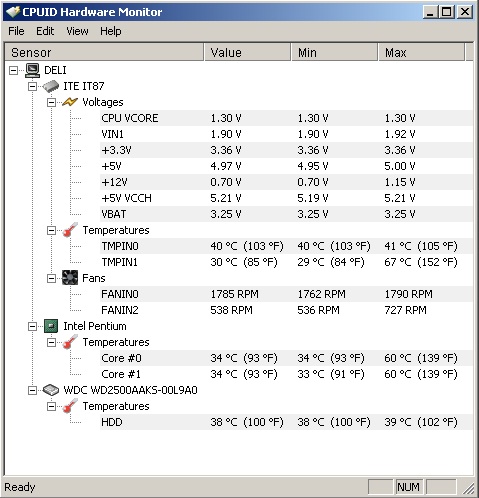Select the CPU VCORE row
Viewport: 479px width, 498px height.
[x=286, y=118]
